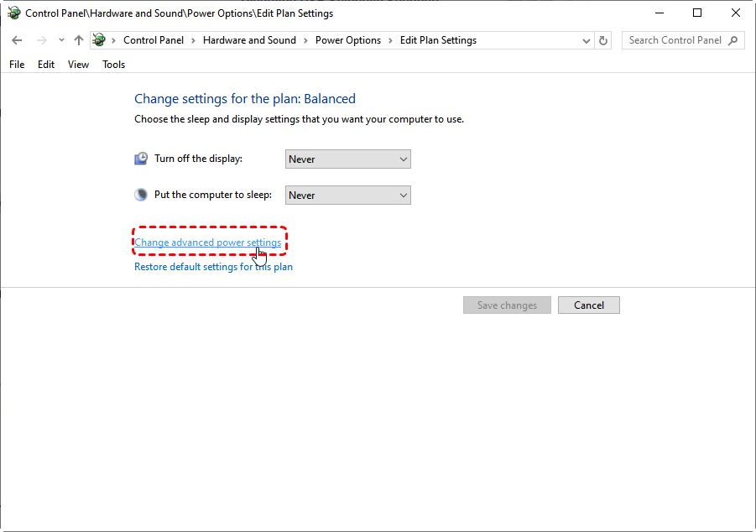
Task: Click the up-to-parent-folder arrow
Action: pos(79,40)
